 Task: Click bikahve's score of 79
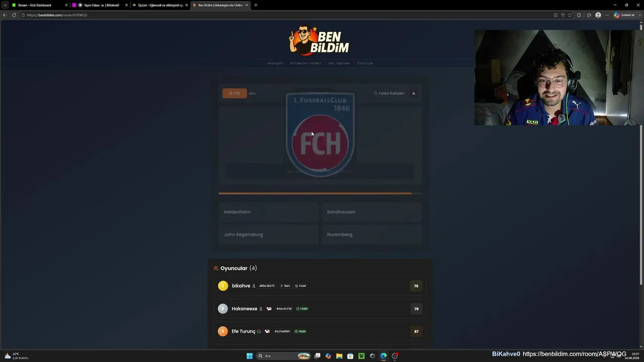(x=416, y=286)
